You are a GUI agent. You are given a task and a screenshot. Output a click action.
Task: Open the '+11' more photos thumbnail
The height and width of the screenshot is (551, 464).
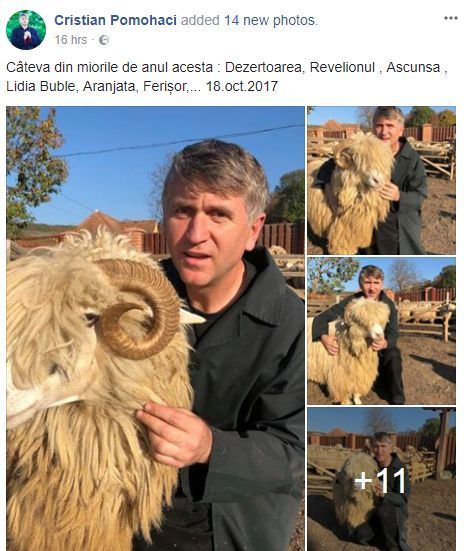381,479
